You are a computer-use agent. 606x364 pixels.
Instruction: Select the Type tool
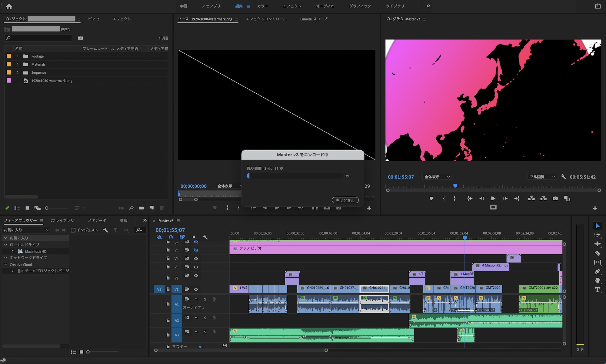pyautogui.click(x=597, y=290)
